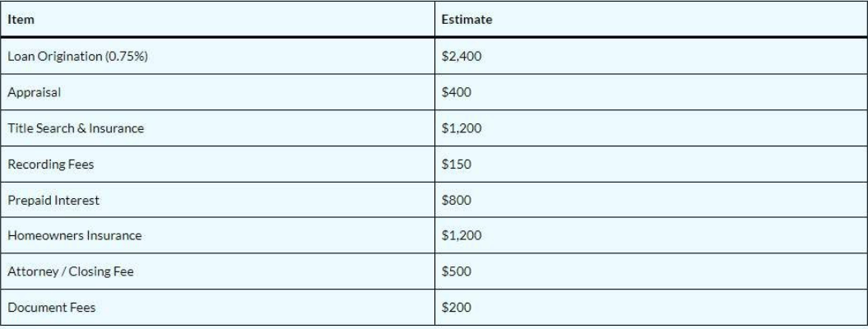Click the $400 appraisal estimate
Screen dimensions: 868x329
click(457, 93)
